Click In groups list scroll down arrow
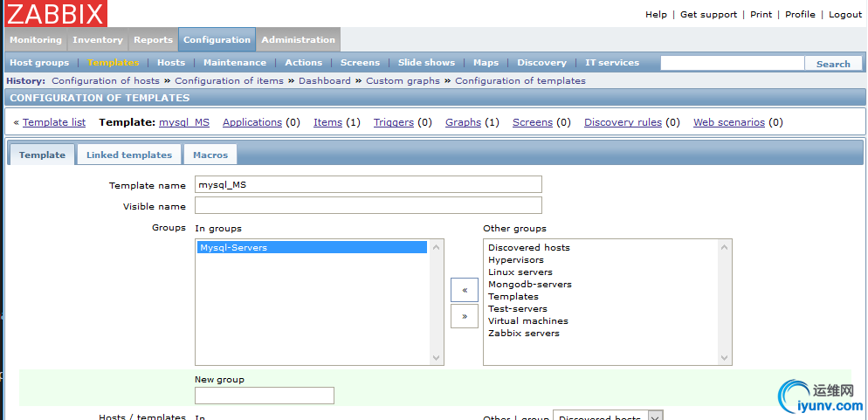The height and width of the screenshot is (420, 868). tap(437, 357)
